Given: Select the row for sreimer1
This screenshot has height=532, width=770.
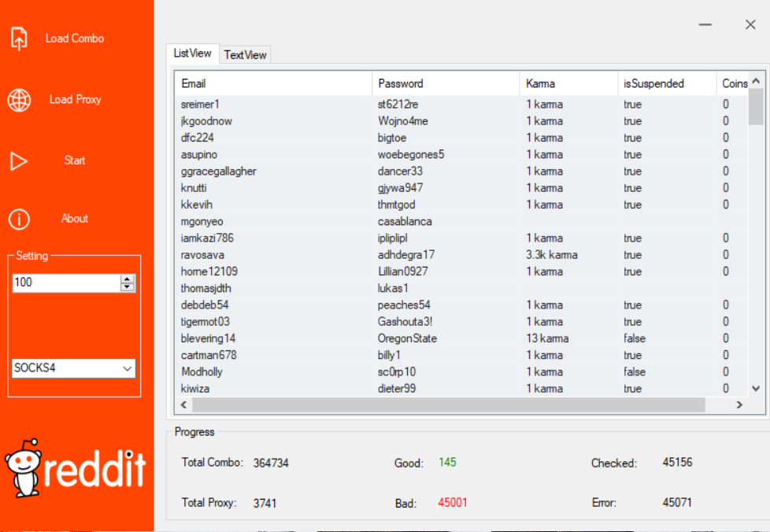Looking at the screenshot, I should 461,105.
